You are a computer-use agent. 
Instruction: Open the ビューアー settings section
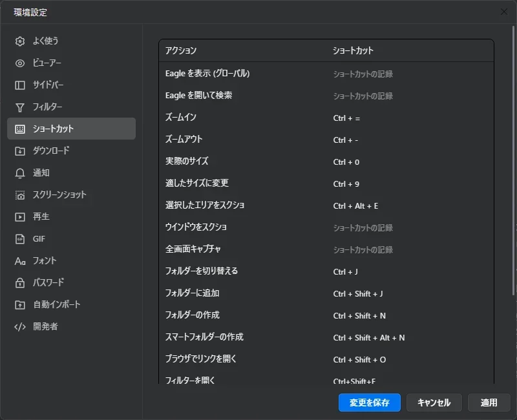[x=71, y=63]
